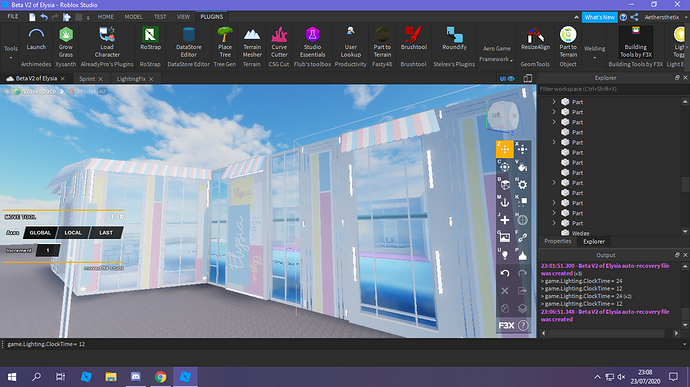Select the F3X Anchor tool

(504, 202)
